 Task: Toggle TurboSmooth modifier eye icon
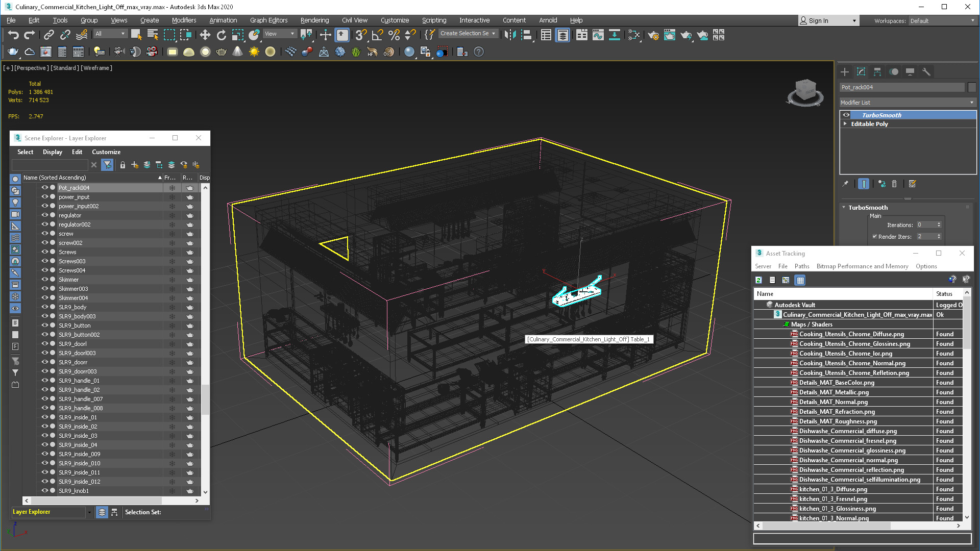tap(846, 115)
